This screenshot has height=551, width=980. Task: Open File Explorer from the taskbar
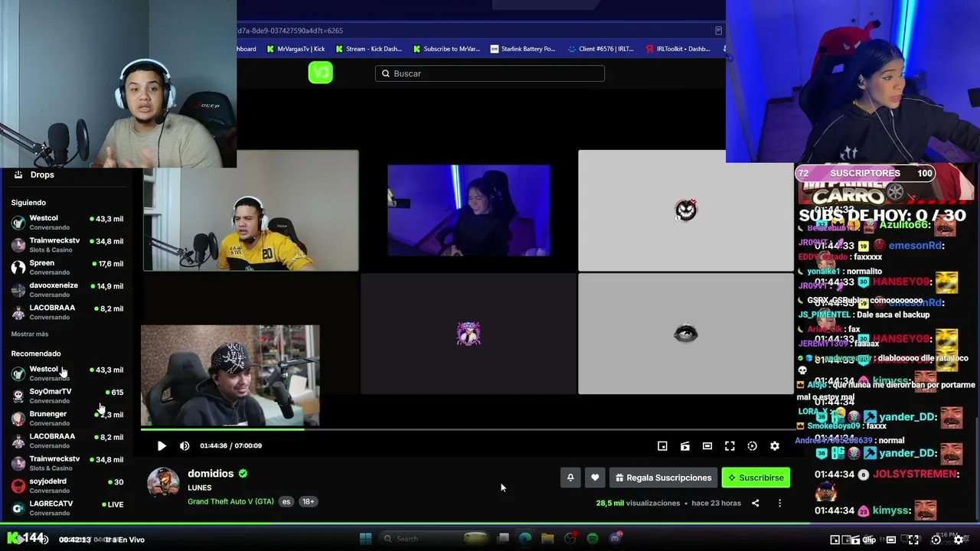pos(547,539)
